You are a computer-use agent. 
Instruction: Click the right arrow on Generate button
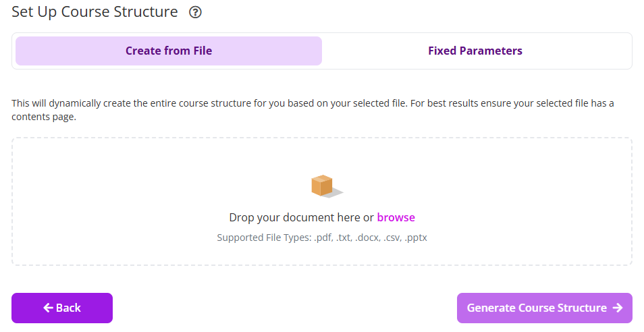click(x=617, y=308)
